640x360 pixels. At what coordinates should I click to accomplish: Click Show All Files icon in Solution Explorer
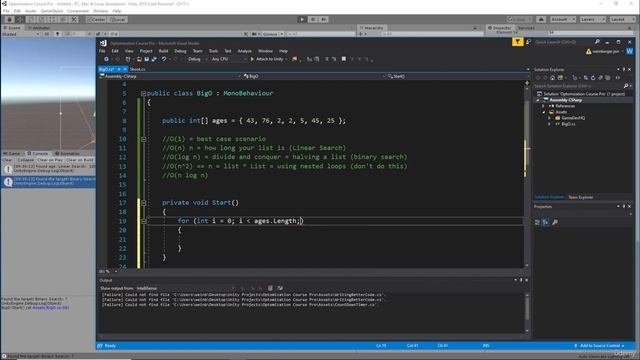point(608,78)
